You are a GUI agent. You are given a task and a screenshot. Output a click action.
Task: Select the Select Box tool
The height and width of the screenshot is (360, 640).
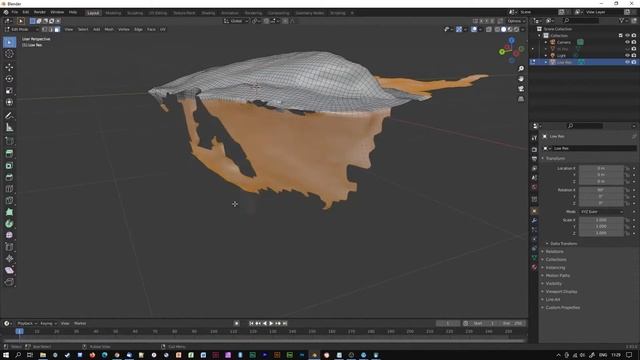tap(9, 42)
